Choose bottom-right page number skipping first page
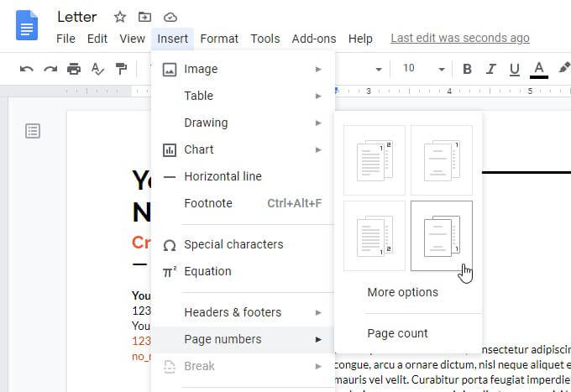This screenshot has height=392, width=571. [x=442, y=236]
